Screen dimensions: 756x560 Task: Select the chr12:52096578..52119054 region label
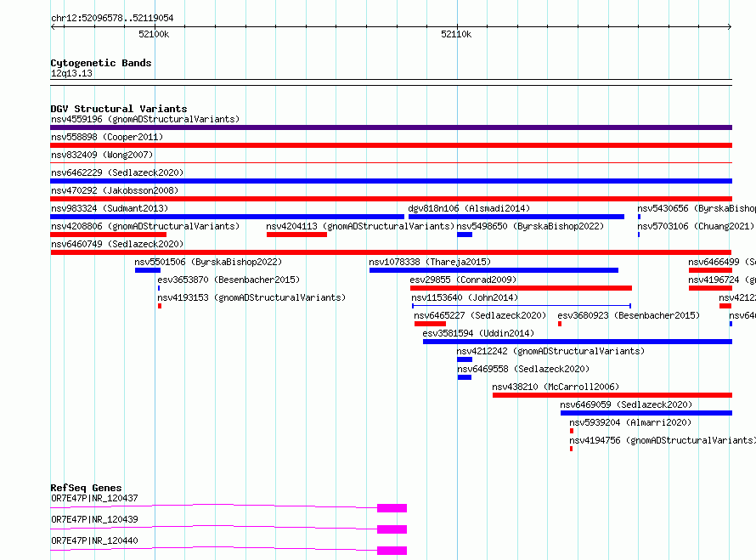click(112, 18)
